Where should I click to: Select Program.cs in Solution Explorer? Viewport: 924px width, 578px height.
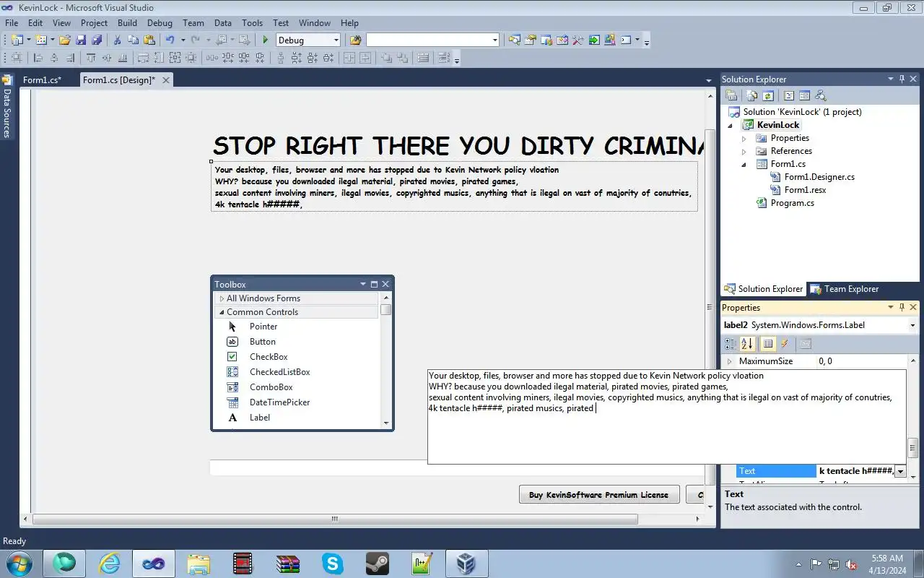[792, 203]
